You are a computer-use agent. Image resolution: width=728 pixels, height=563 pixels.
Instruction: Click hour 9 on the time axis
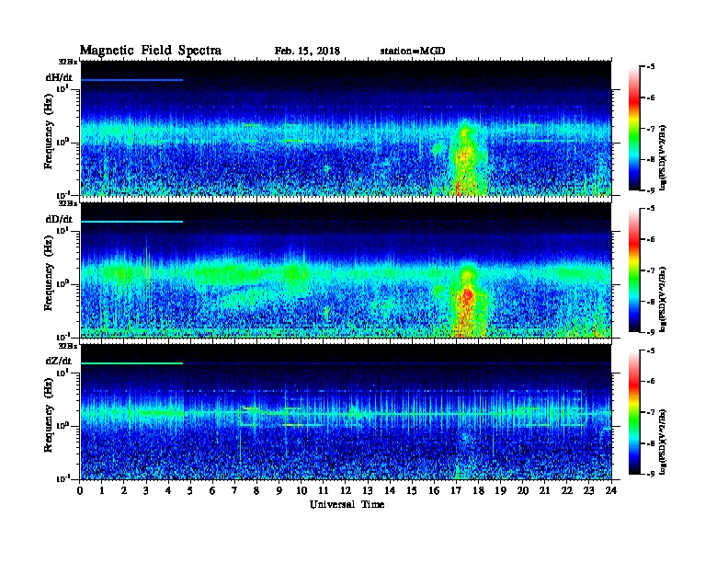279,491
